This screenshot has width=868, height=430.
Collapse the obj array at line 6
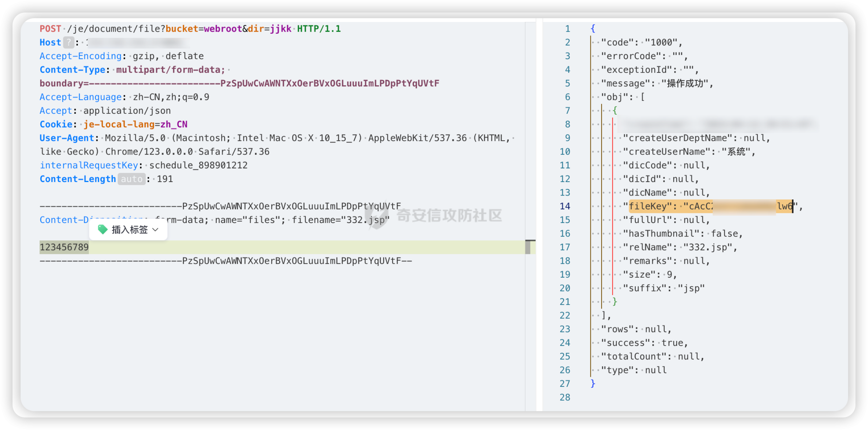[642, 97]
